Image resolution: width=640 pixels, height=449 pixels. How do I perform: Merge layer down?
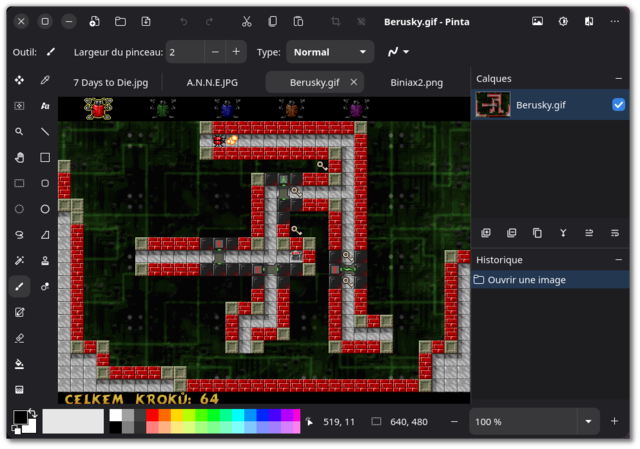[563, 233]
